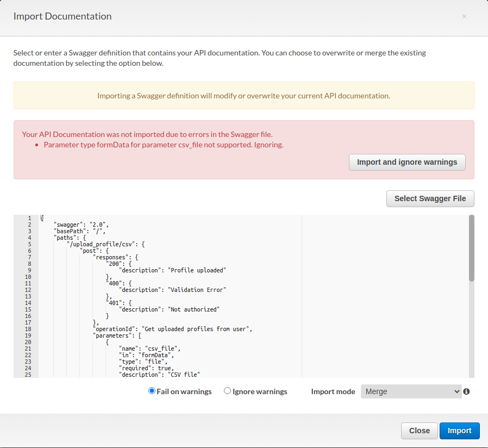Click the "Not authorized" description line
This screenshot has height=448, width=488.
[169, 309]
